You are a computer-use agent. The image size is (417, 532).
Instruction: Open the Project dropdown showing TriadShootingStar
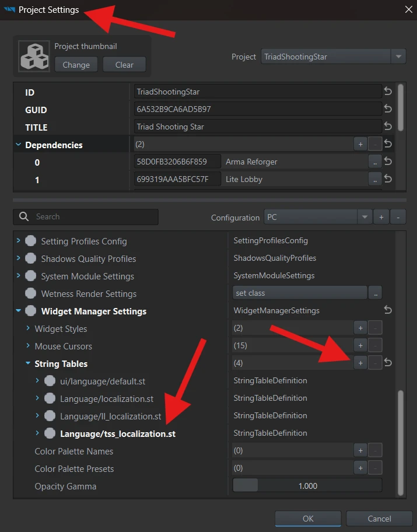333,57
